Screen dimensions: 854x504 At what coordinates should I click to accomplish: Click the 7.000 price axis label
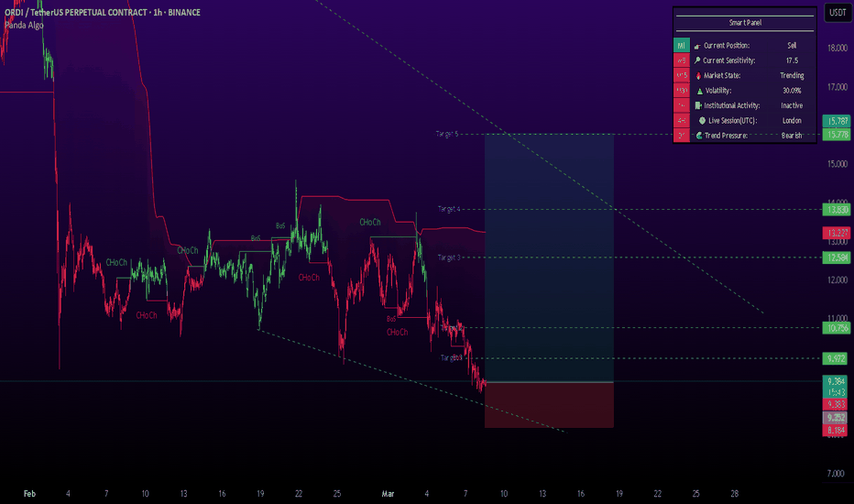[x=836, y=474]
